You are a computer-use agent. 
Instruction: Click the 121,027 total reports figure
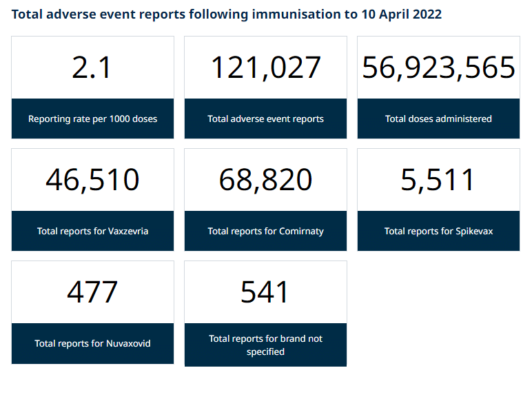(265, 68)
